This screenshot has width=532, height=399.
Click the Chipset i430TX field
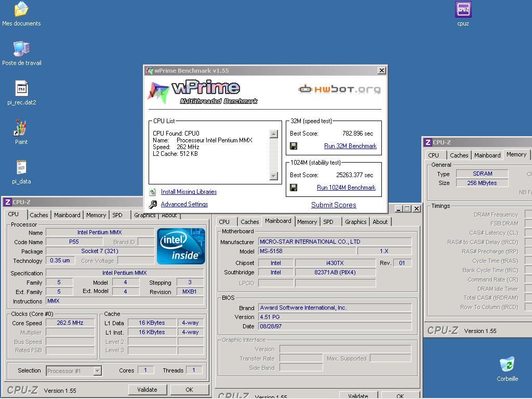(x=335, y=263)
